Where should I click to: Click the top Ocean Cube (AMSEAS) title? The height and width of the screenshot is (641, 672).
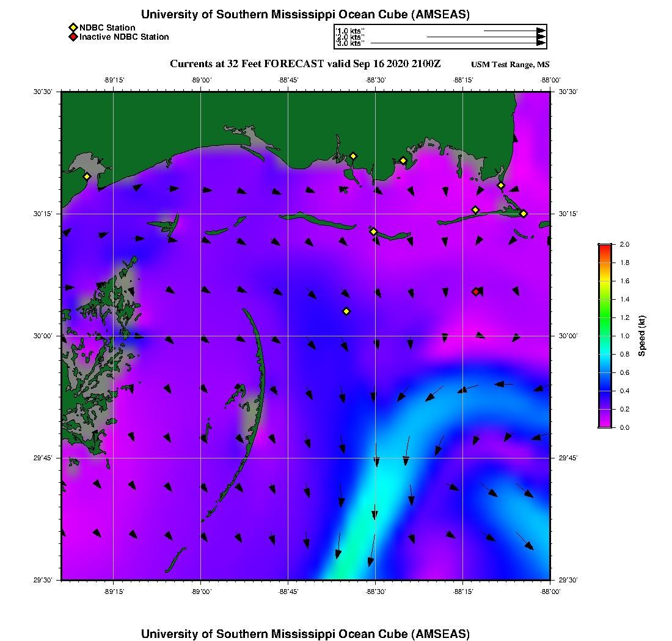pyautogui.click(x=305, y=14)
